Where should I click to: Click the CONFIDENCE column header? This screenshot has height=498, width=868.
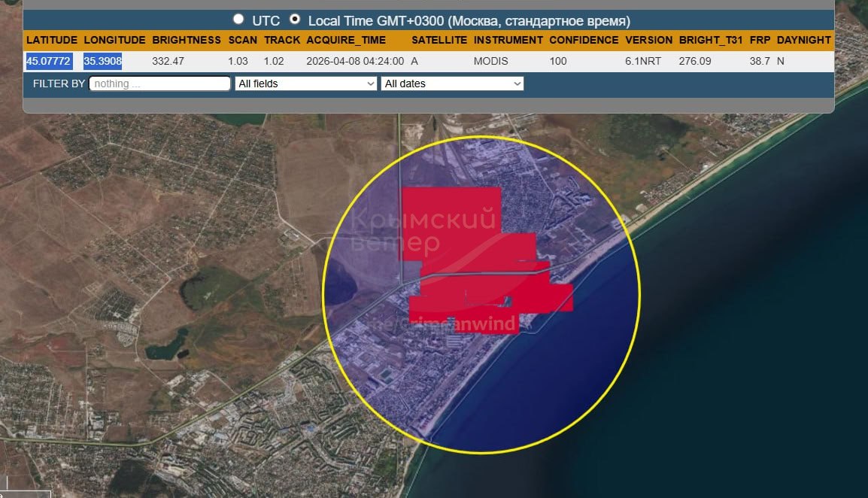click(x=583, y=40)
